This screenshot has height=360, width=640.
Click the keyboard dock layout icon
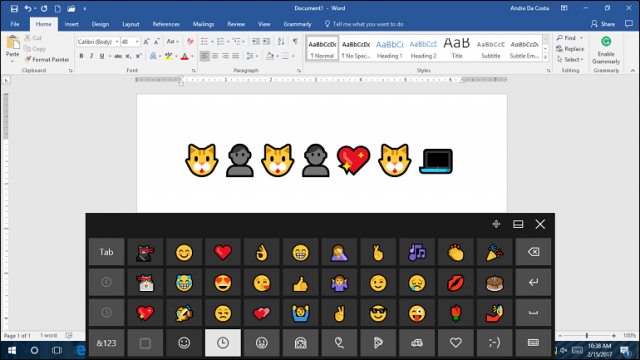pos(518,224)
